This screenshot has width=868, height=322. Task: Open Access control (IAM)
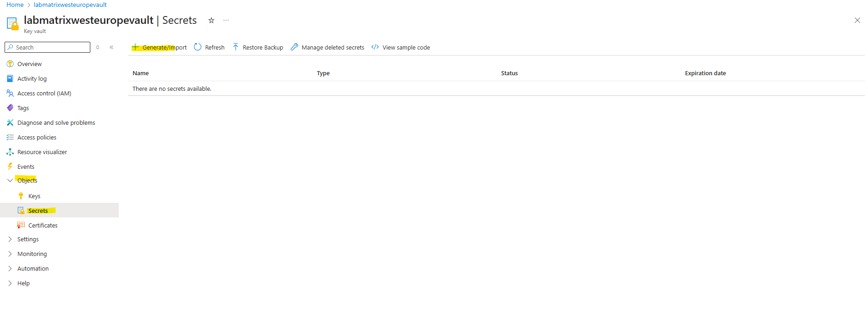point(44,93)
